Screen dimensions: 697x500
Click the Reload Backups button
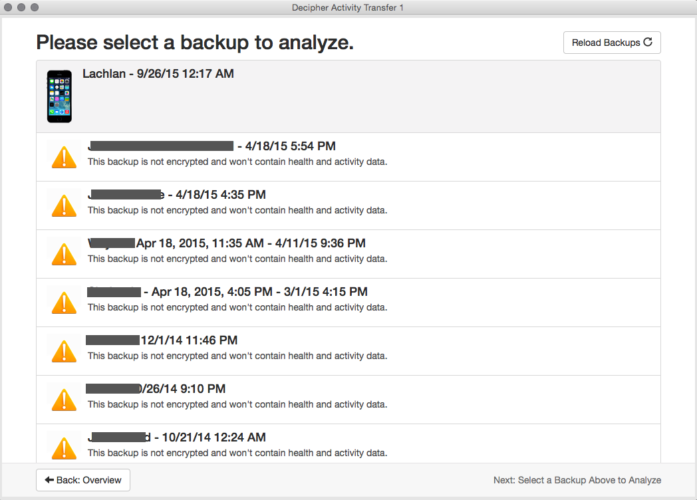612,43
